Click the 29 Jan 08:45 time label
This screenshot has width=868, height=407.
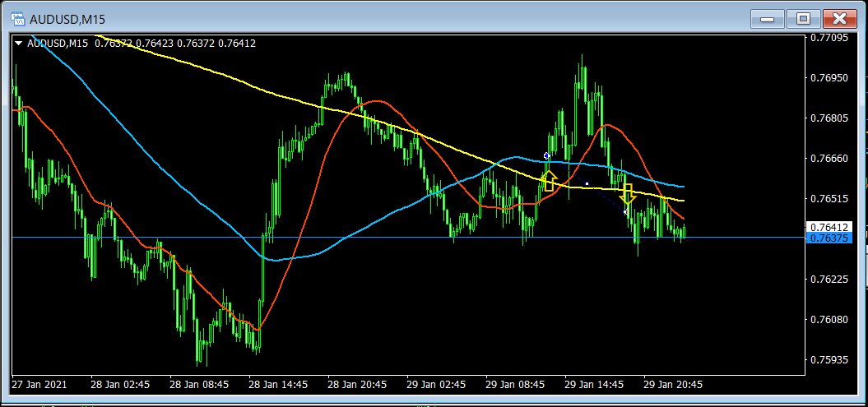pyautogui.click(x=515, y=384)
